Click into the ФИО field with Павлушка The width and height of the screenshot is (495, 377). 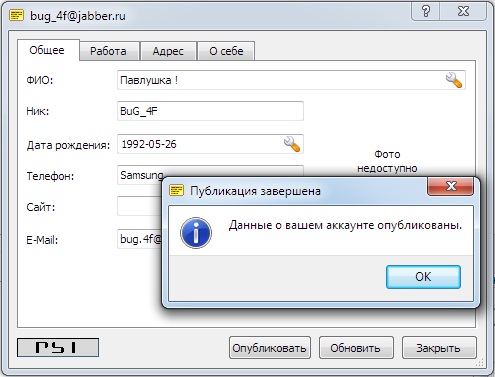[x=291, y=80]
